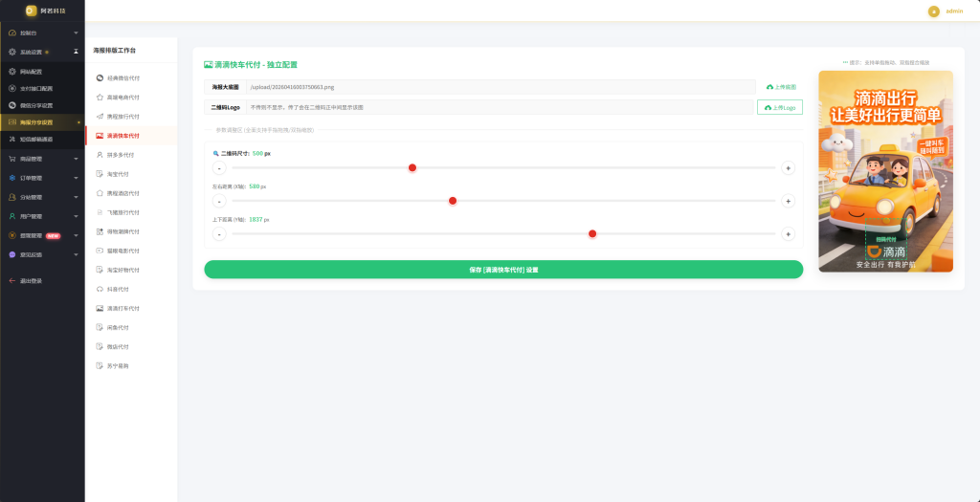980x502 pixels.
Task: Click the icon beside 淘宝代付
Action: point(100,174)
